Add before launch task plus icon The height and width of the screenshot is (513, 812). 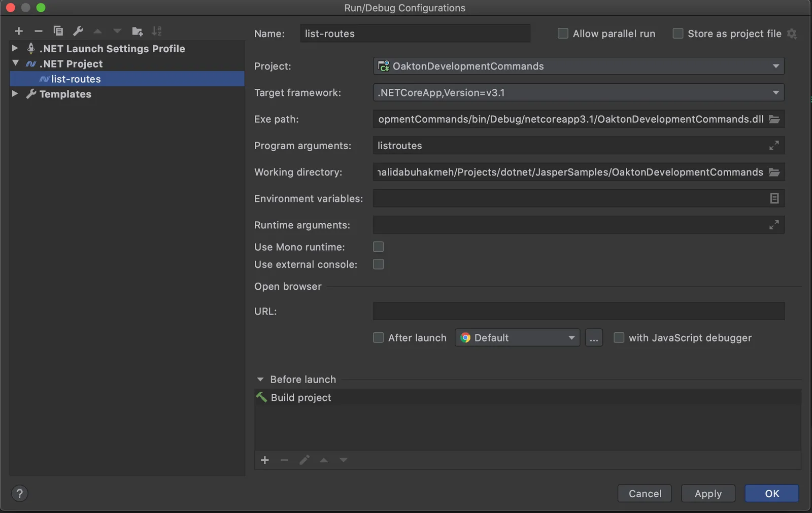click(265, 460)
